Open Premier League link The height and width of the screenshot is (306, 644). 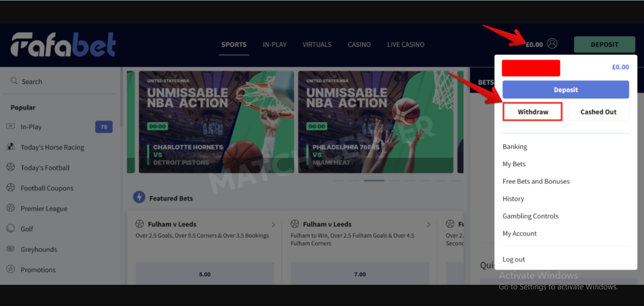(x=44, y=208)
